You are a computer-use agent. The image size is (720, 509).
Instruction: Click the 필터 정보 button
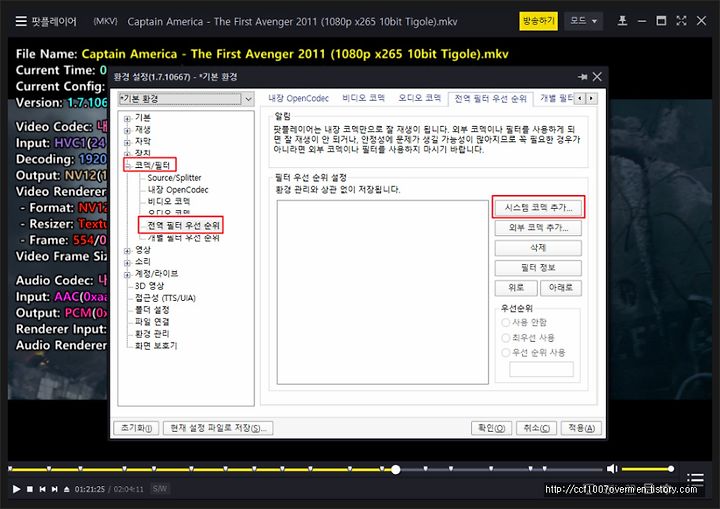pyautogui.click(x=538, y=267)
